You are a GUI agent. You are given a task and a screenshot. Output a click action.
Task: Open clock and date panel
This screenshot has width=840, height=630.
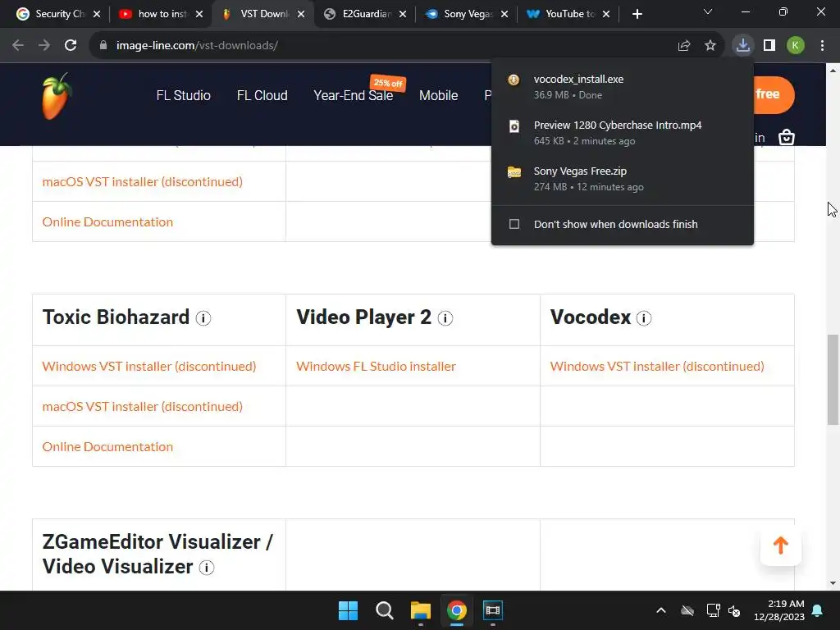tap(779, 610)
